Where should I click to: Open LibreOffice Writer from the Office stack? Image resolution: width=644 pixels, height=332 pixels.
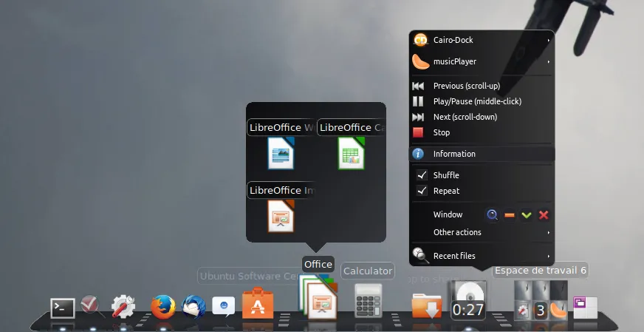(281, 153)
